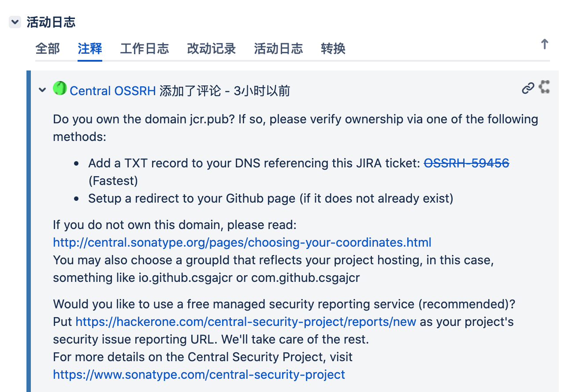Click the icon next to the permalink
Viewport: 565px width, 392px height.
[x=545, y=87]
